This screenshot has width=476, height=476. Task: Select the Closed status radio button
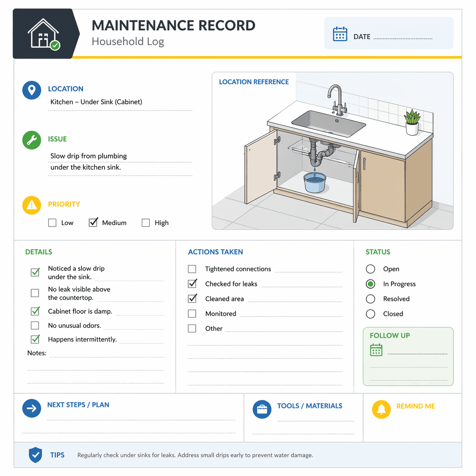click(370, 314)
